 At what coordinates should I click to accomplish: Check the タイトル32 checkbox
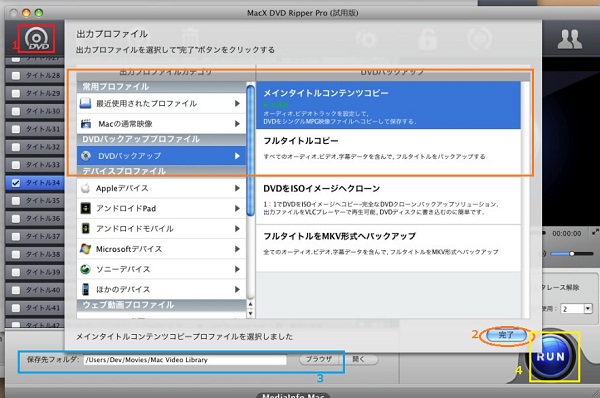[16, 147]
